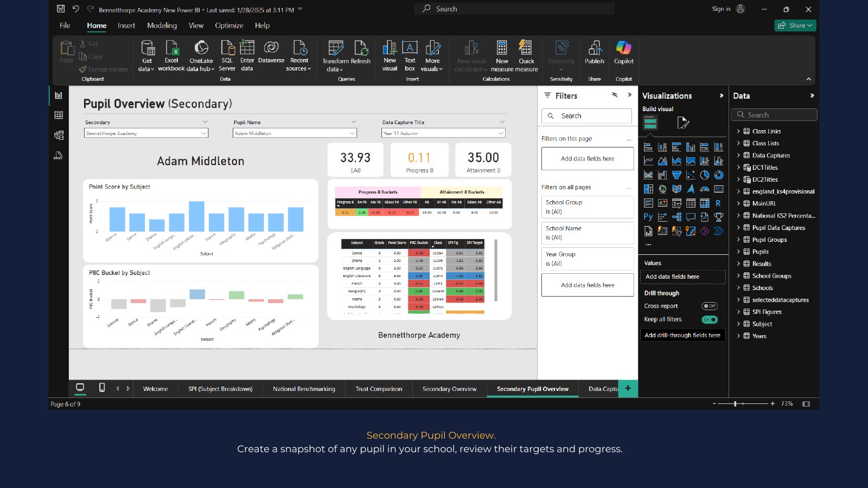Select the Scatter chart visual

click(691, 175)
